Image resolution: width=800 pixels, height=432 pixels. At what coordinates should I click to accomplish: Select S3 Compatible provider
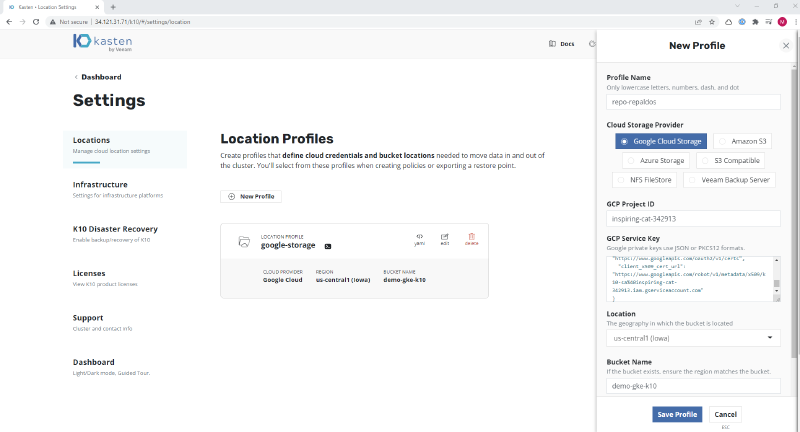(x=731, y=161)
